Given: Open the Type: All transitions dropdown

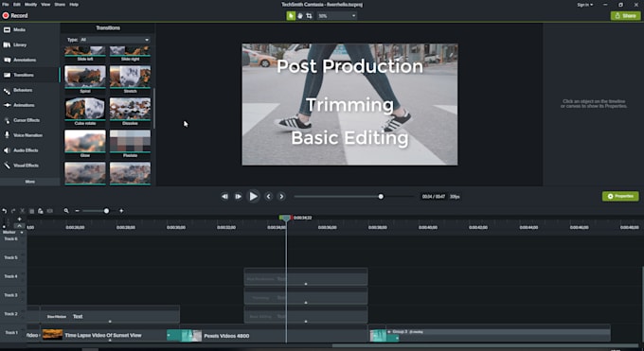Looking at the screenshot, I should tap(115, 40).
